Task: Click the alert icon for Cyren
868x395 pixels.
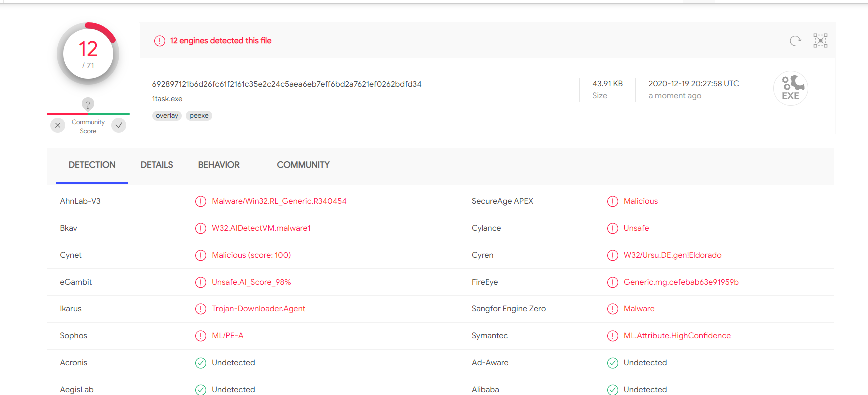Action: click(x=613, y=255)
